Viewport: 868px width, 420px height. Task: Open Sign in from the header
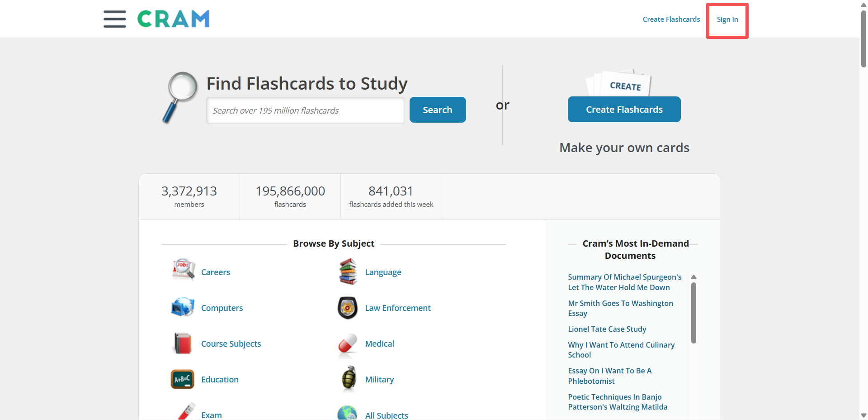(727, 19)
